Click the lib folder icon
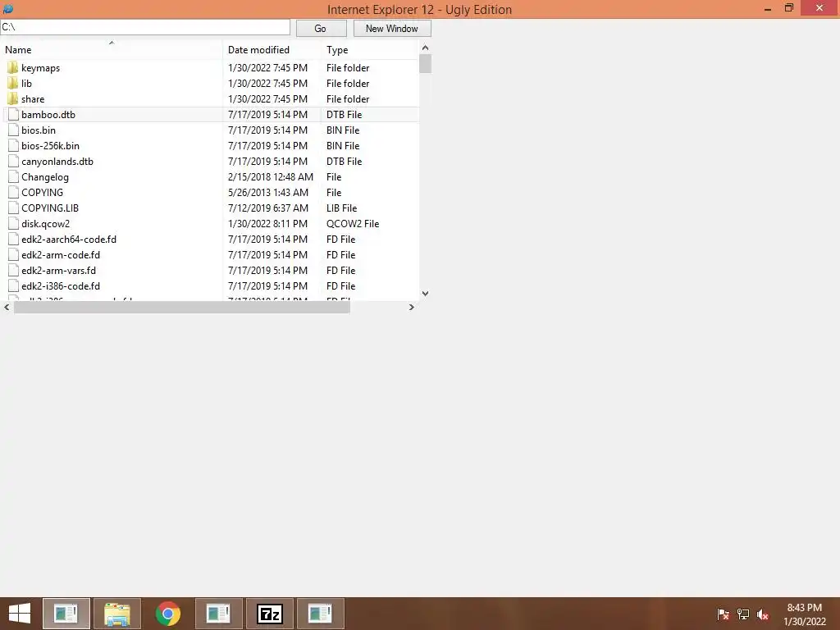Viewport: 840px width, 630px height. (x=13, y=84)
